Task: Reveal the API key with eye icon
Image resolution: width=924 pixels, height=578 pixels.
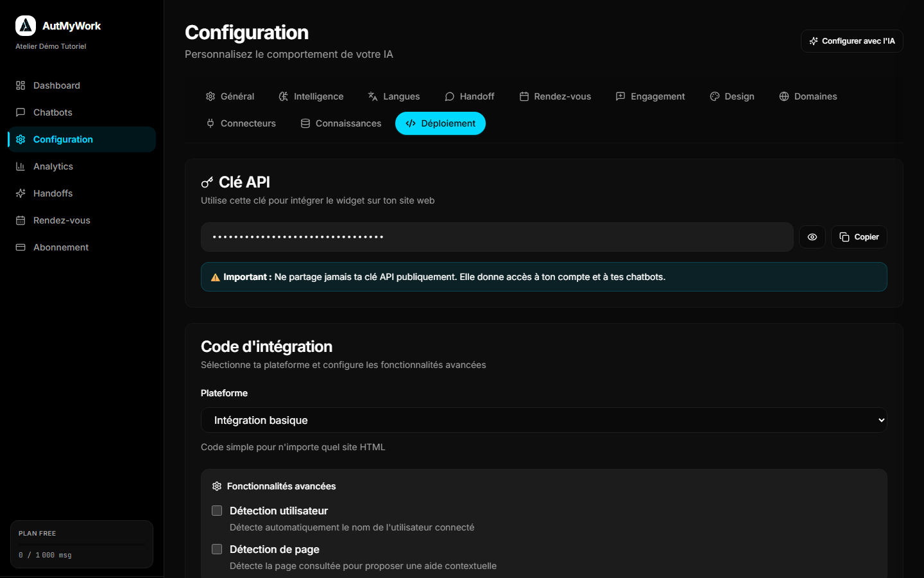Action: point(812,237)
